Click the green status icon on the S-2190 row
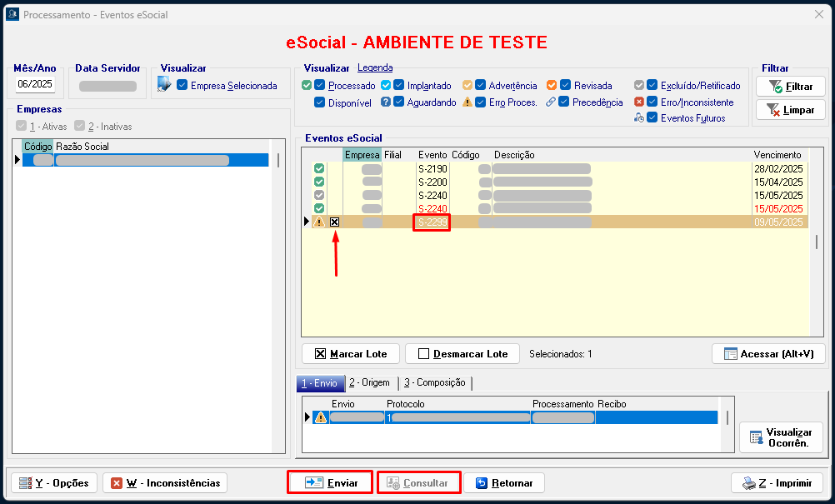The width and height of the screenshot is (835, 504). click(x=318, y=169)
